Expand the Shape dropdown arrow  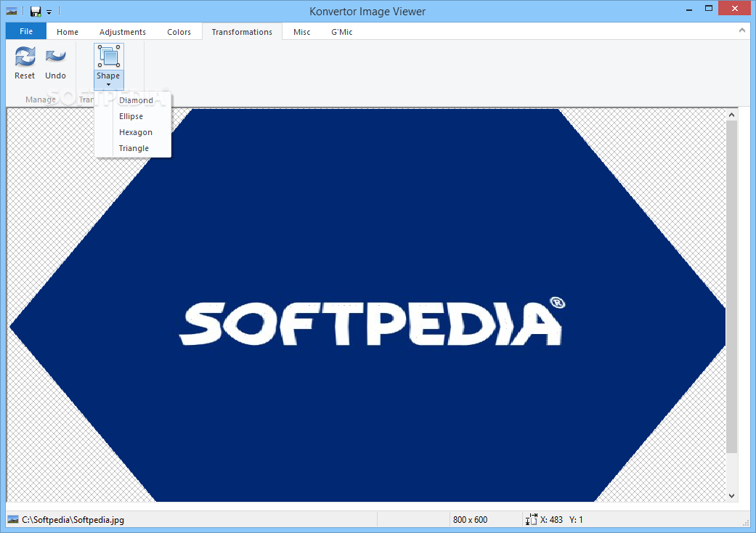[x=108, y=85]
